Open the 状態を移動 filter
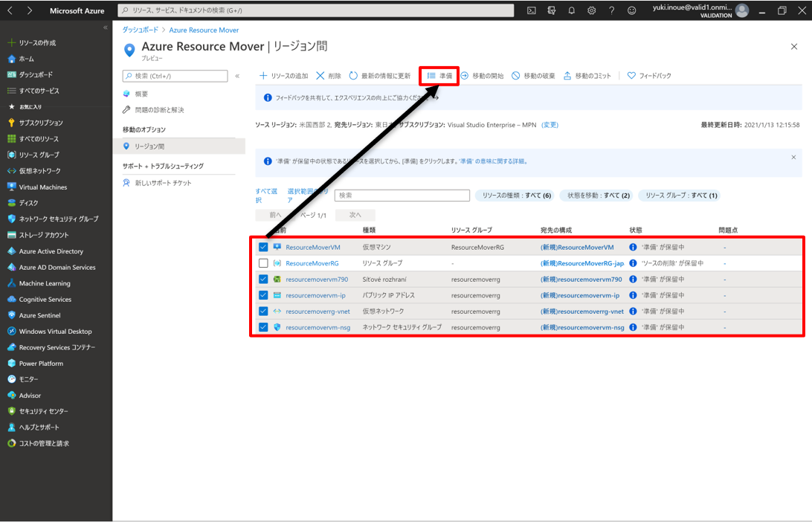The height and width of the screenshot is (522, 812). (597, 196)
